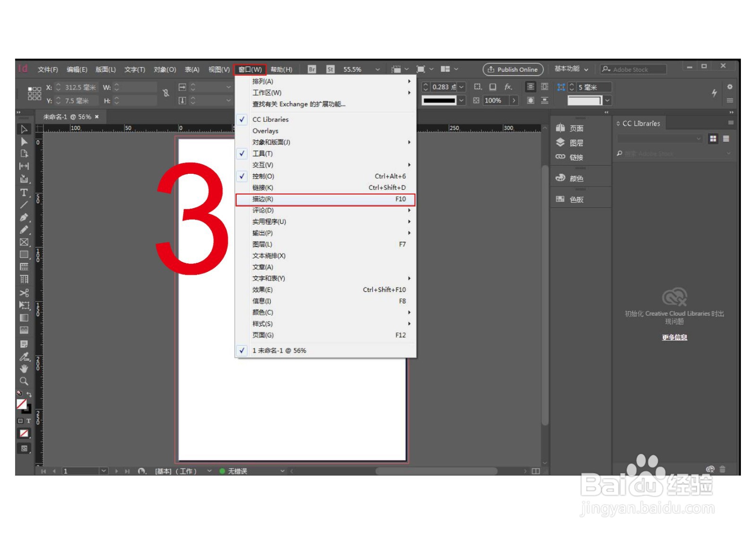Uncheck Tools (工具) in Window menu
Screen dimensions: 756x534
tap(326, 153)
